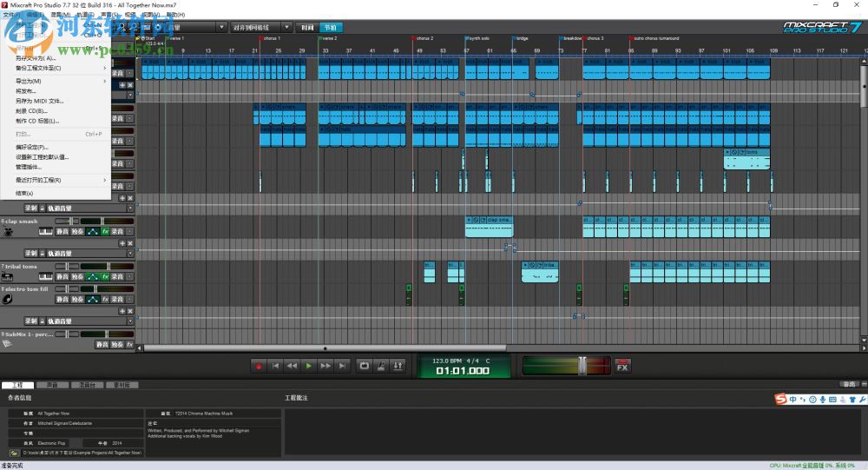Solo the SubMix 1 track
The height and width of the screenshot is (470, 868).
click(x=117, y=344)
